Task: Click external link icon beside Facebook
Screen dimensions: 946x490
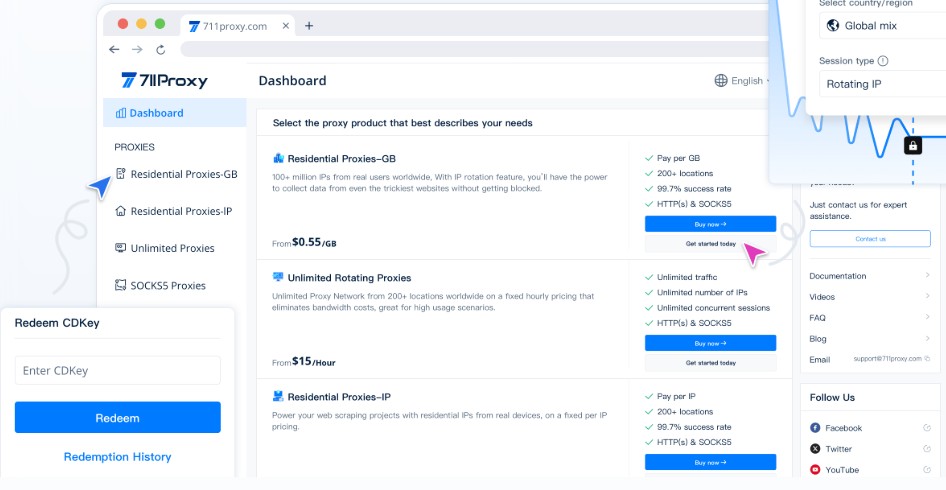Action: (x=927, y=428)
